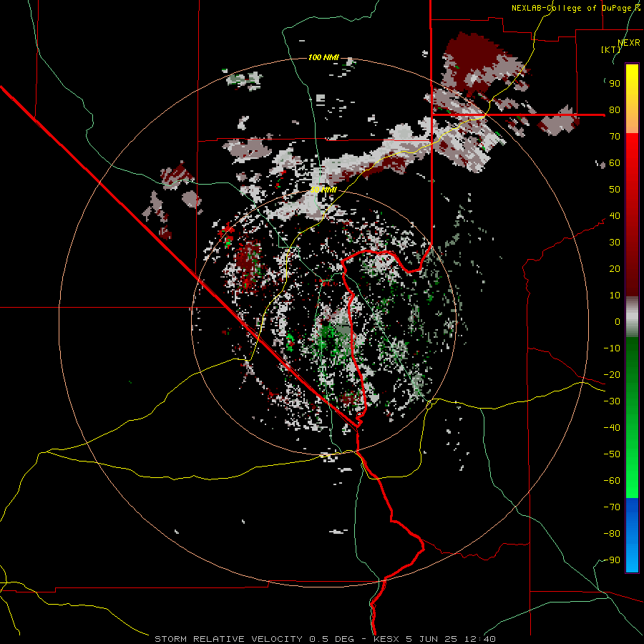Click the 40 value on velocity scale
This screenshot has height=644, width=644.
click(615, 216)
